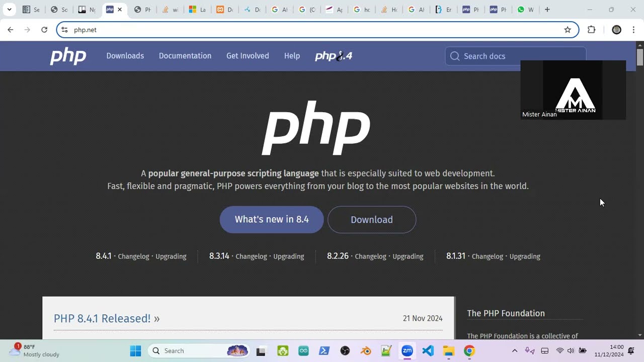The height and width of the screenshot is (362, 644).
Task: Open Notepad++ from the taskbar
Action: pyautogui.click(x=386, y=351)
